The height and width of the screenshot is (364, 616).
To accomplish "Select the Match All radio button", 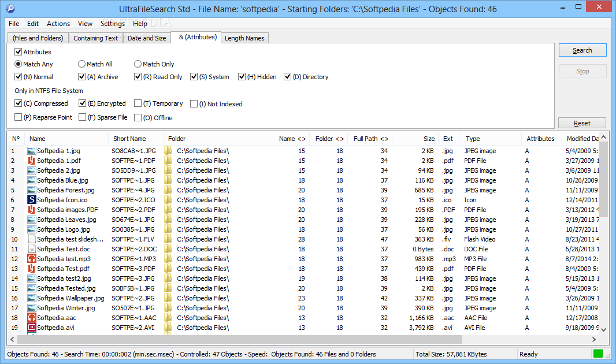I will pyautogui.click(x=81, y=64).
